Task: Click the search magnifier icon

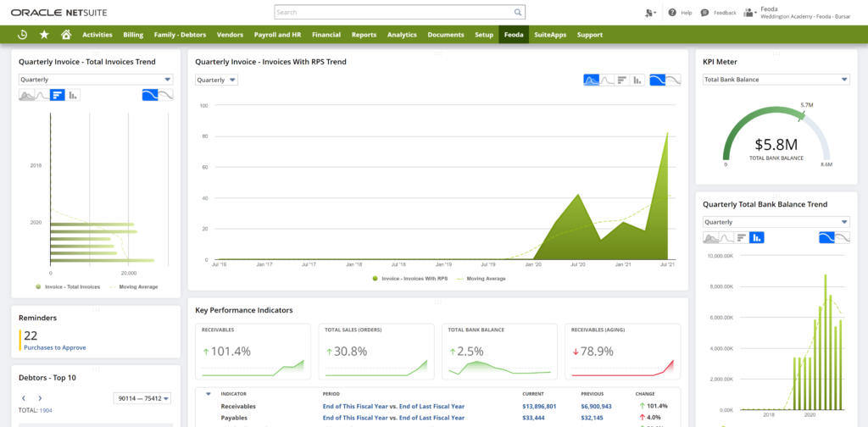Action: tap(518, 12)
